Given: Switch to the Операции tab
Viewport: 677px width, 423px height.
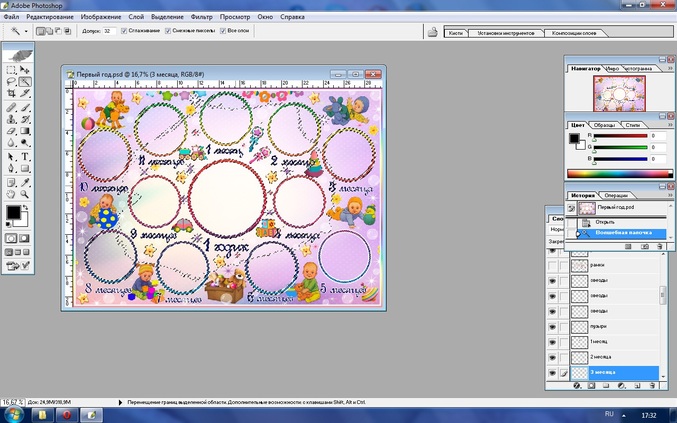Looking at the screenshot, I should (x=616, y=195).
